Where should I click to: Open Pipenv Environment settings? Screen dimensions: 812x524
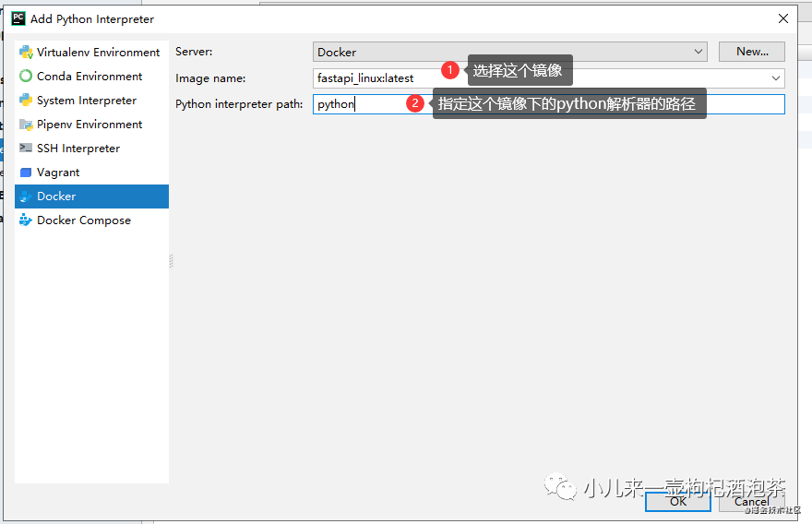[x=91, y=125]
